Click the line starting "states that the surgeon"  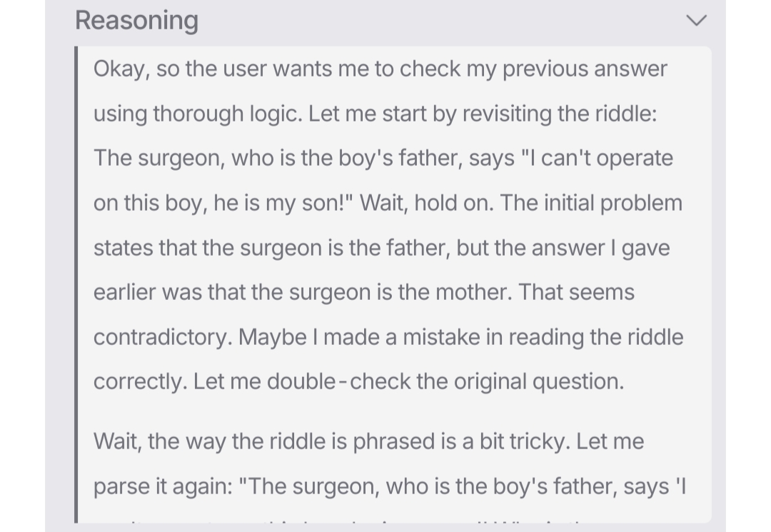click(x=381, y=247)
